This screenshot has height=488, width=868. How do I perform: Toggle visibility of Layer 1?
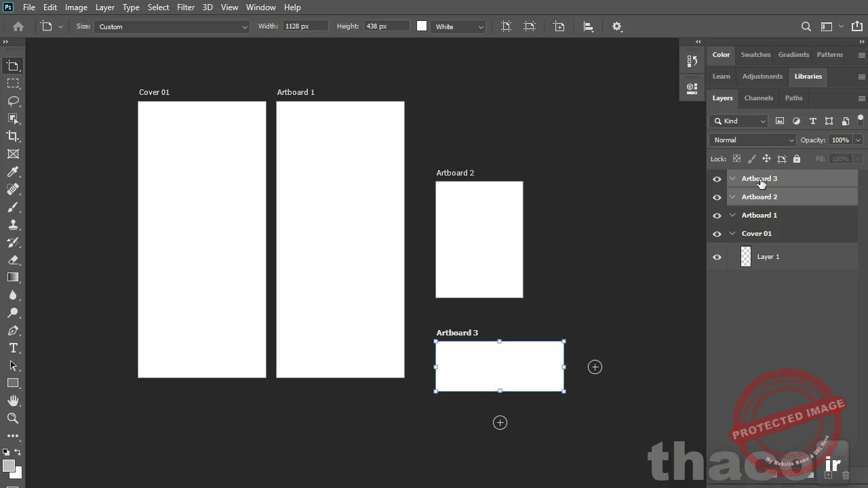pos(717,256)
